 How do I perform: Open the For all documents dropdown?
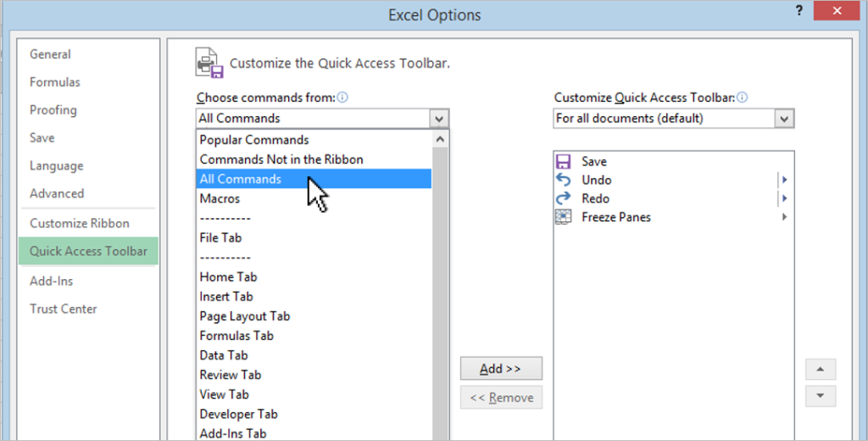click(x=674, y=119)
